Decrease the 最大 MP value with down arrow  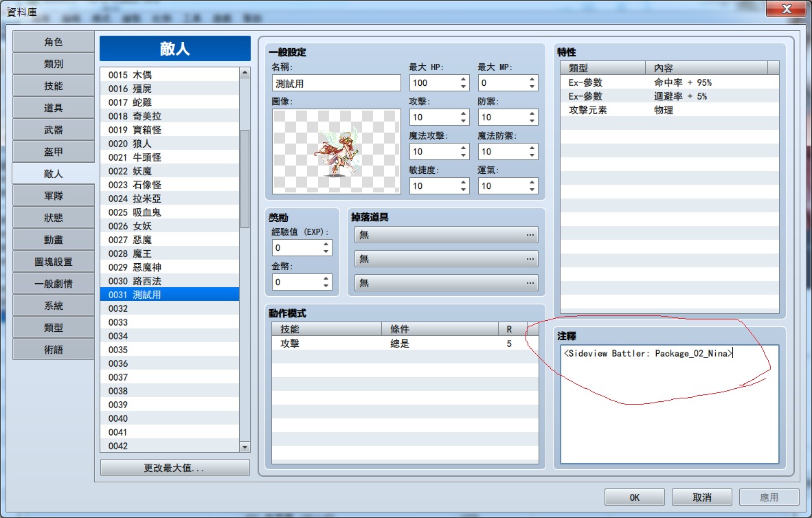[x=532, y=87]
